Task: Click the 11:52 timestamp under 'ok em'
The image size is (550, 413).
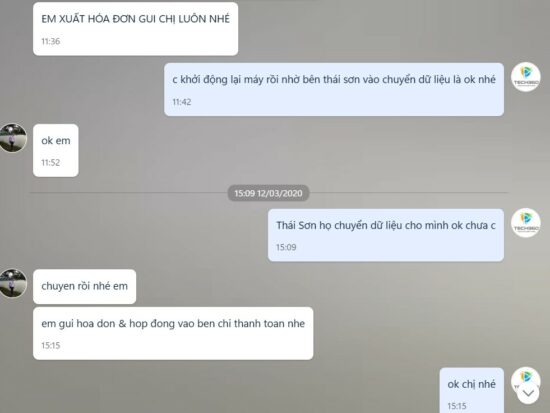Action: [x=51, y=162]
